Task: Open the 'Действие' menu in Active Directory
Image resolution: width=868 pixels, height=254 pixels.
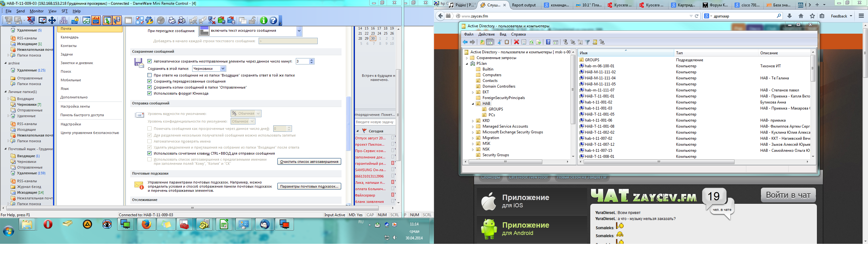Action: pos(486,34)
